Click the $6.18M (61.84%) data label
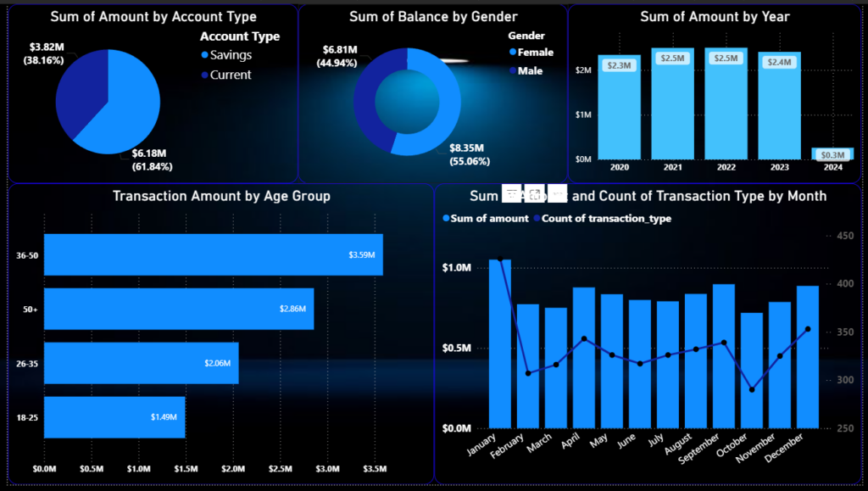This screenshot has width=868, height=491. click(x=152, y=160)
